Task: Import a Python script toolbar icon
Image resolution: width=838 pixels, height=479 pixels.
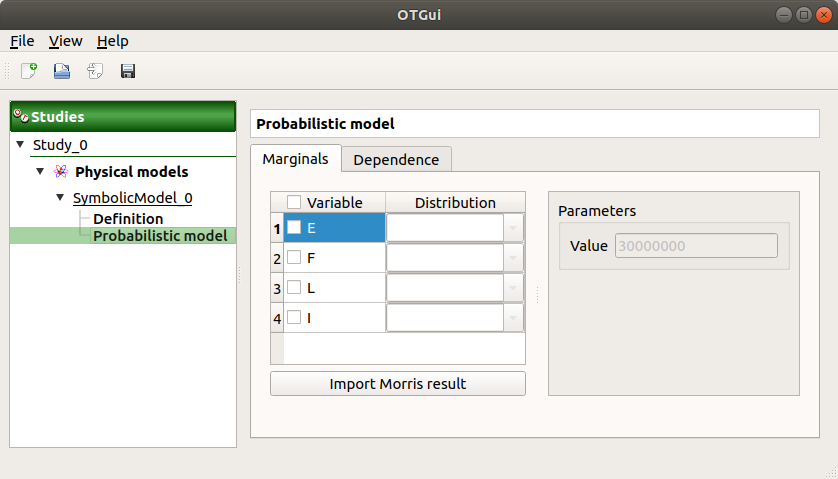Action: pos(95,71)
